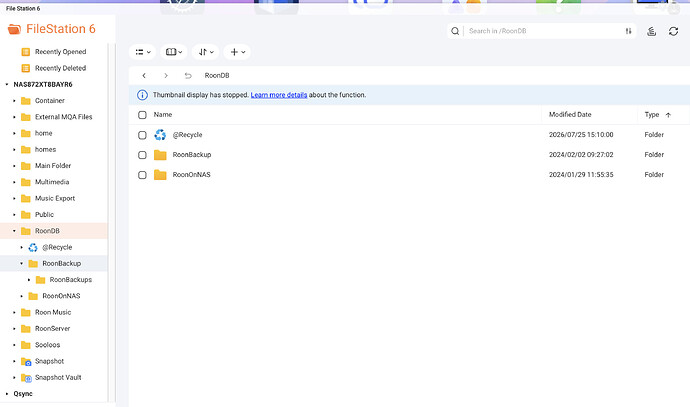Select the home folder in tree
The image size is (690, 407).
[x=44, y=133]
